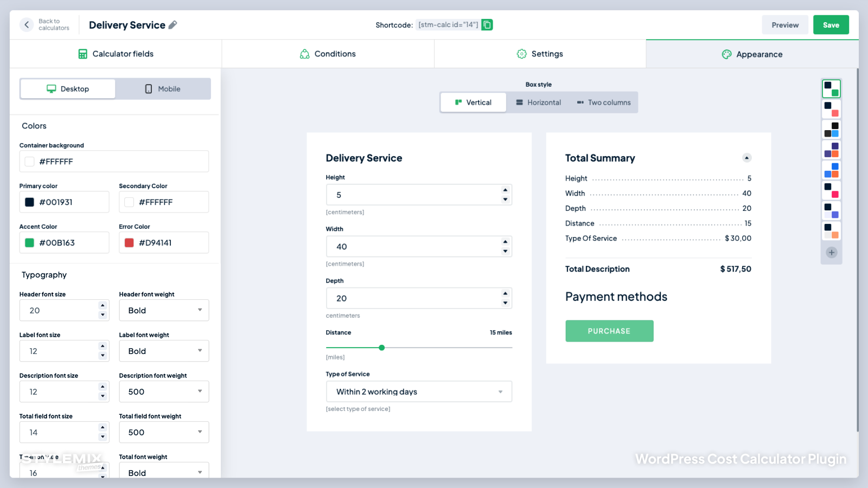Select navy and green color preset
This screenshot has height=488, width=868.
click(831, 89)
